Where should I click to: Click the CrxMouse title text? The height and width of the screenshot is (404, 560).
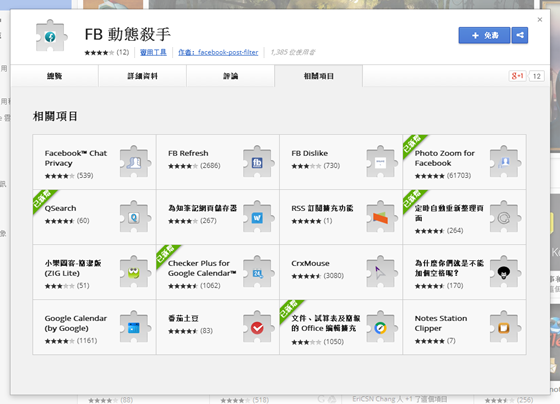tap(310, 263)
